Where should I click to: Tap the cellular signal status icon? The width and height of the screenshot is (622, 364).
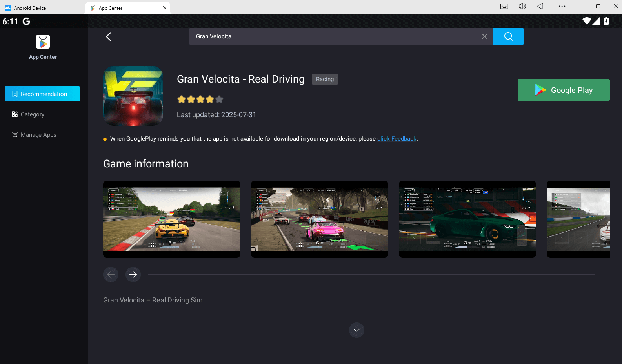point(596,21)
